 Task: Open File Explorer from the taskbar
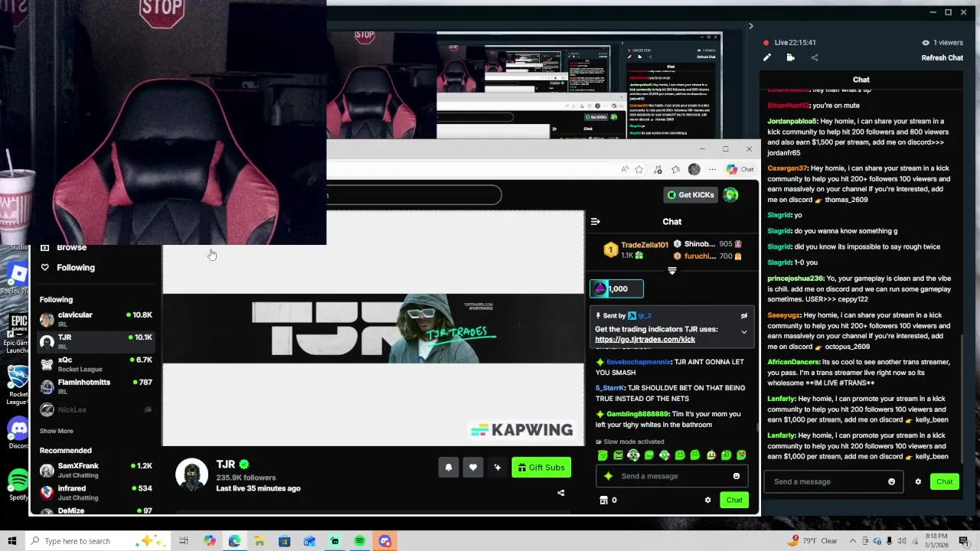click(260, 541)
